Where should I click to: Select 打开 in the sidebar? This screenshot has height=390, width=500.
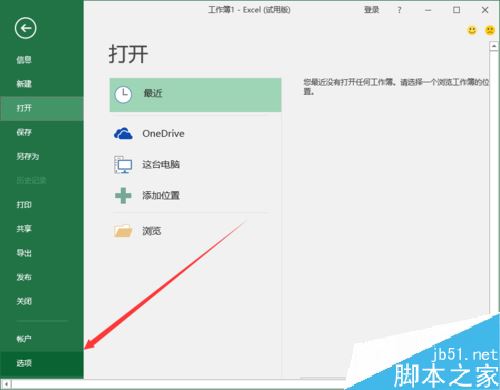(x=42, y=108)
